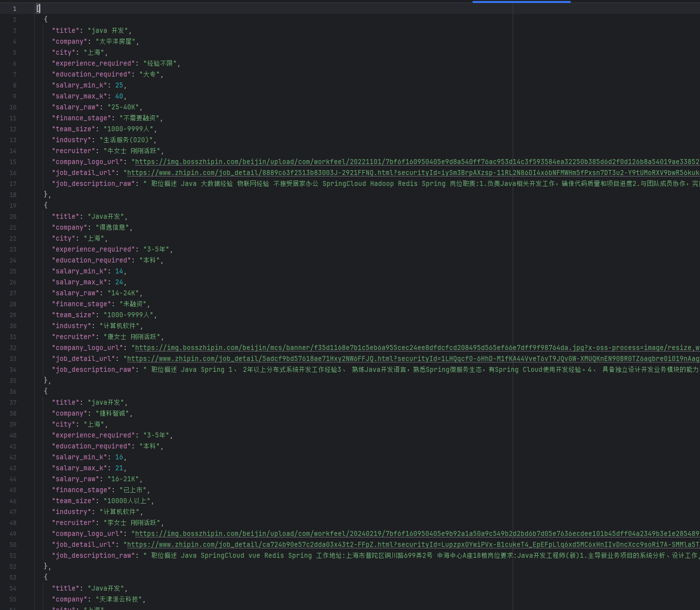Click the salary_max_k value 40
The width and height of the screenshot is (700, 610).
tap(119, 96)
